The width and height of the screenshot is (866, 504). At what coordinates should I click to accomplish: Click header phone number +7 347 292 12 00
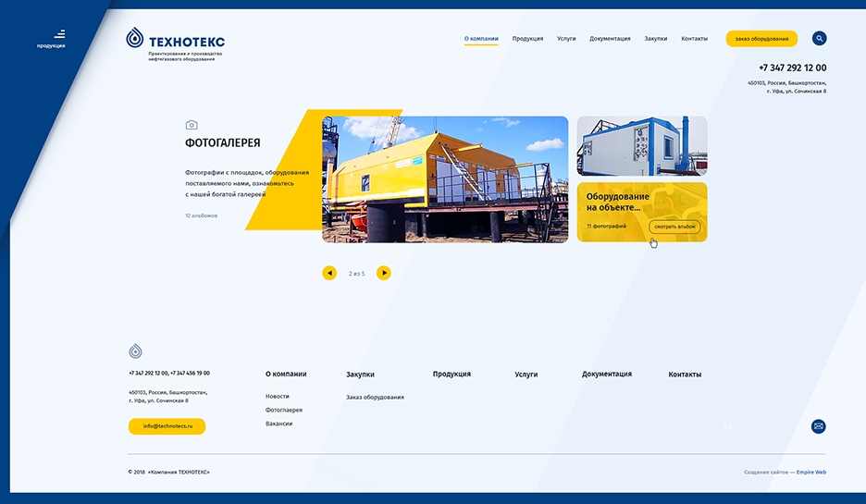[793, 68]
